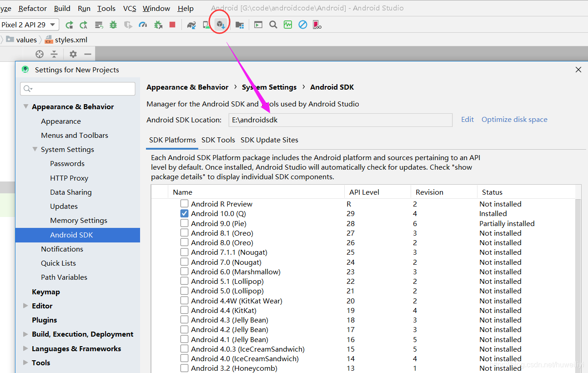Check the Android 8.1 (Oreo) checkbox

tap(184, 233)
